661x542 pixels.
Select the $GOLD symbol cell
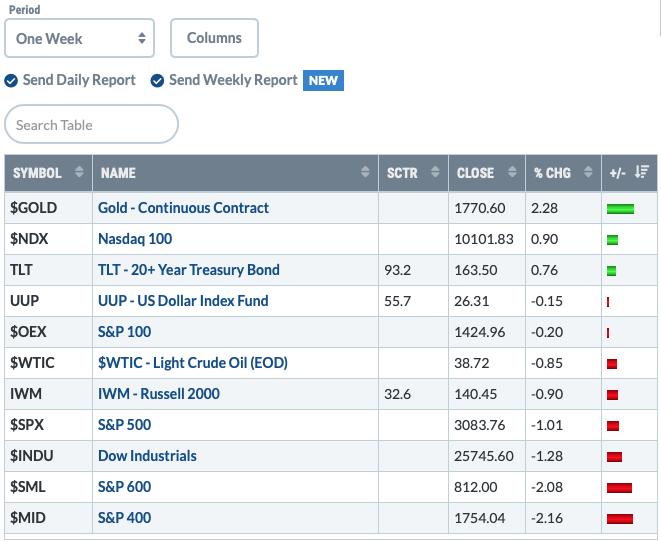tap(48, 208)
